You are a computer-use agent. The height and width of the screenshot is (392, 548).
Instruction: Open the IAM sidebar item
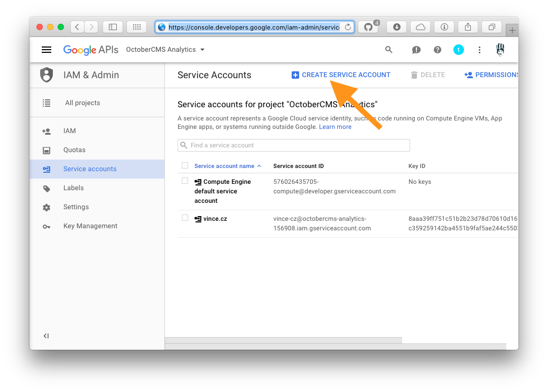click(97, 130)
